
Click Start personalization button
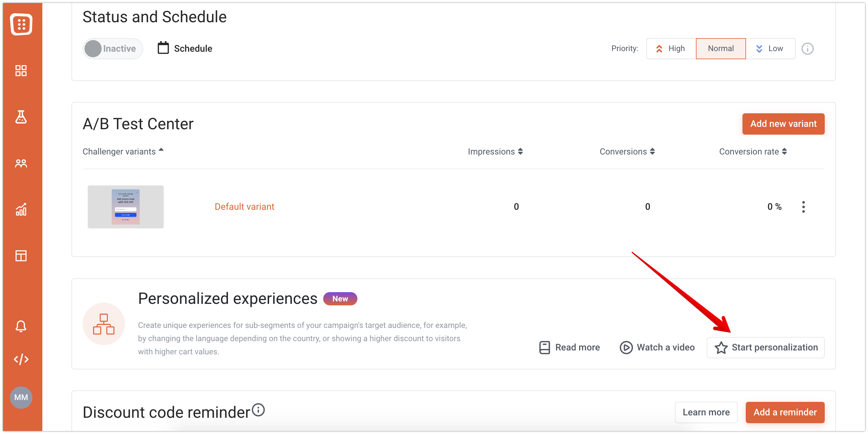coord(766,347)
